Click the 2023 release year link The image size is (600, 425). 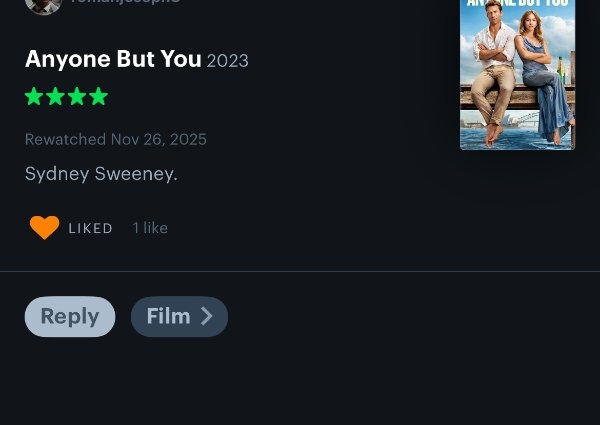pyautogui.click(x=228, y=61)
